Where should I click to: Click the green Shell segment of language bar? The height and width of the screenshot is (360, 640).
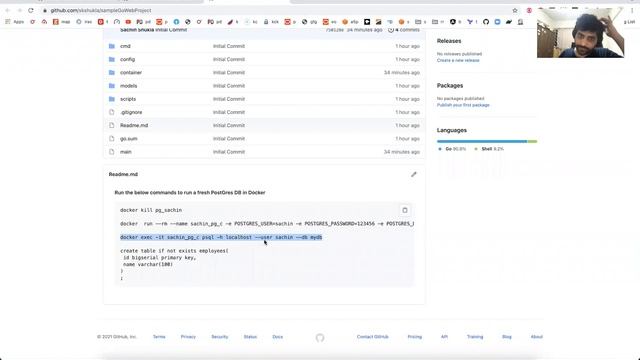click(532, 141)
